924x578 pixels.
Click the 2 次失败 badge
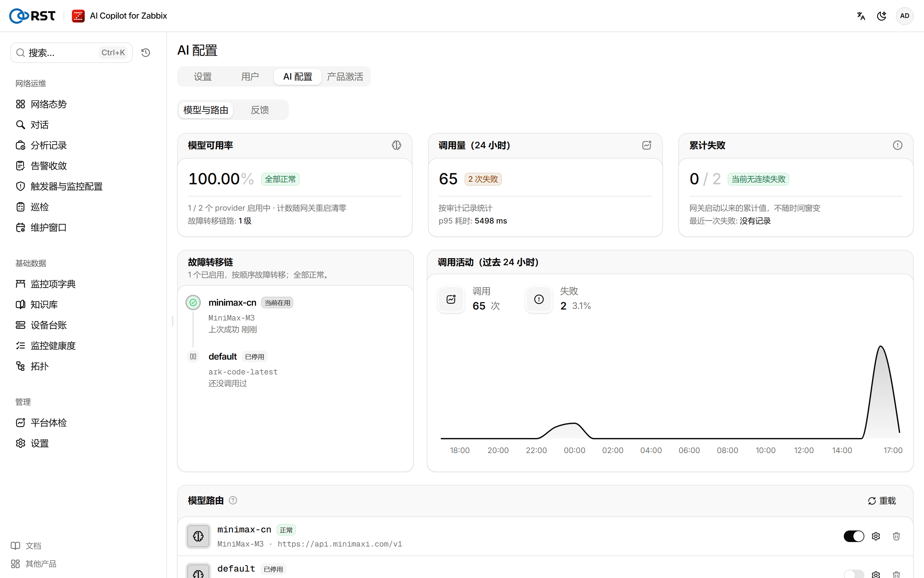pyautogui.click(x=483, y=179)
